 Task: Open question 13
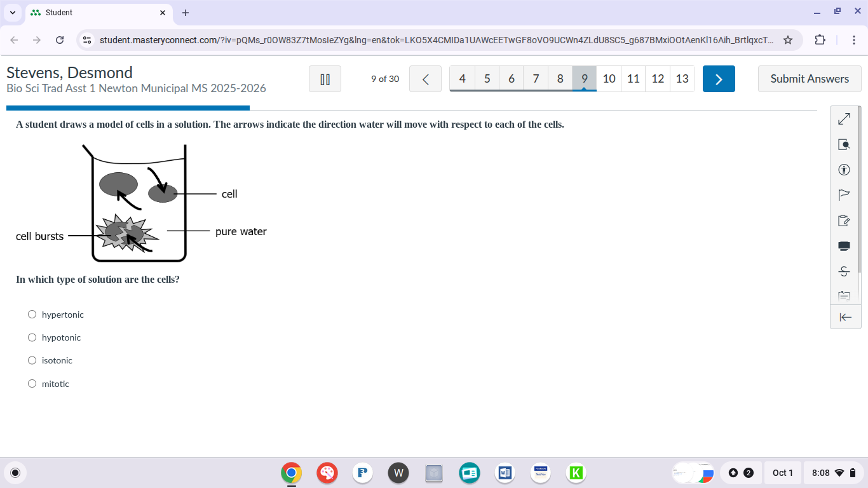[x=682, y=79]
